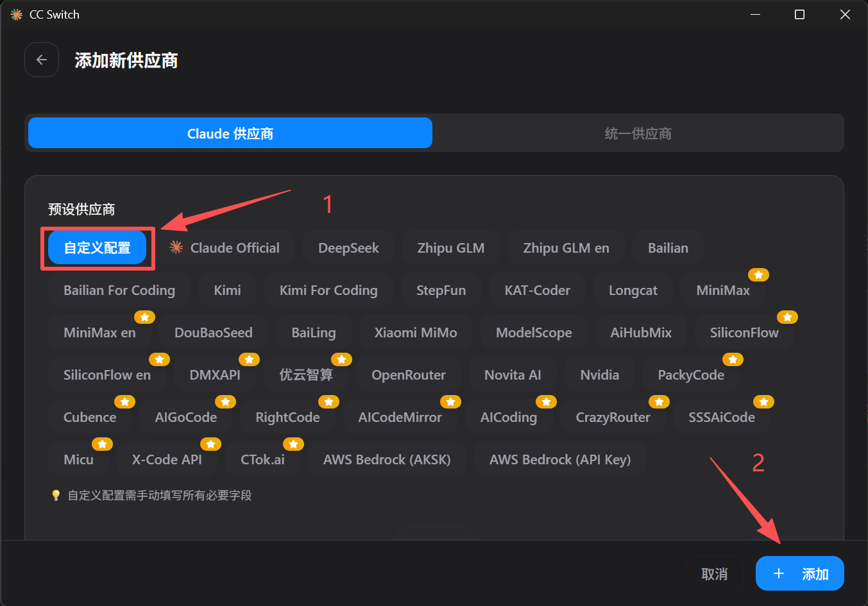
Task: Click the lightbulb hint icon
Action: tap(56, 495)
